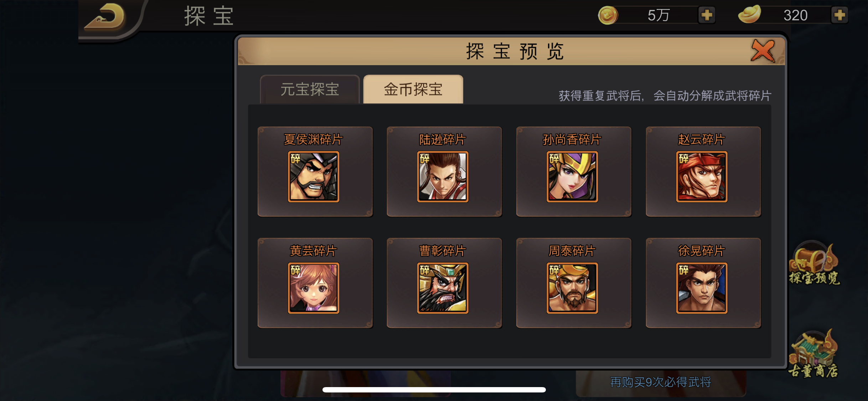Select the 夏侯渊碎片 portrait
This screenshot has height=401, width=868.
314,176
